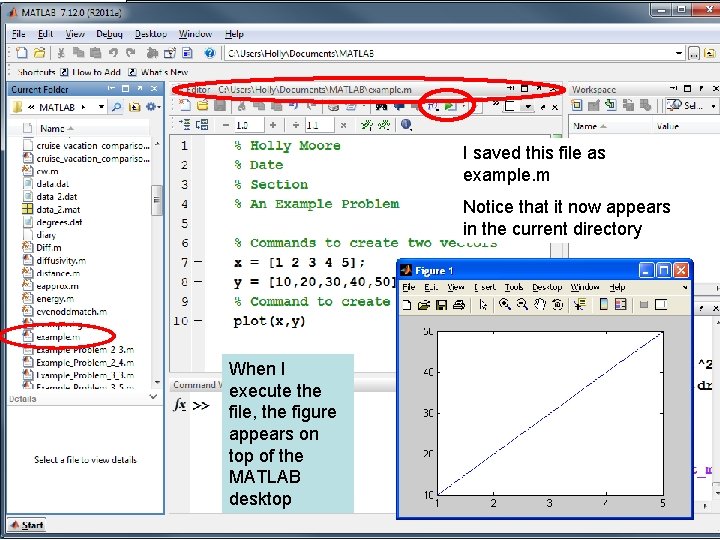
Task: Select Zoom In tool in Figure 1
Action: tap(505, 304)
